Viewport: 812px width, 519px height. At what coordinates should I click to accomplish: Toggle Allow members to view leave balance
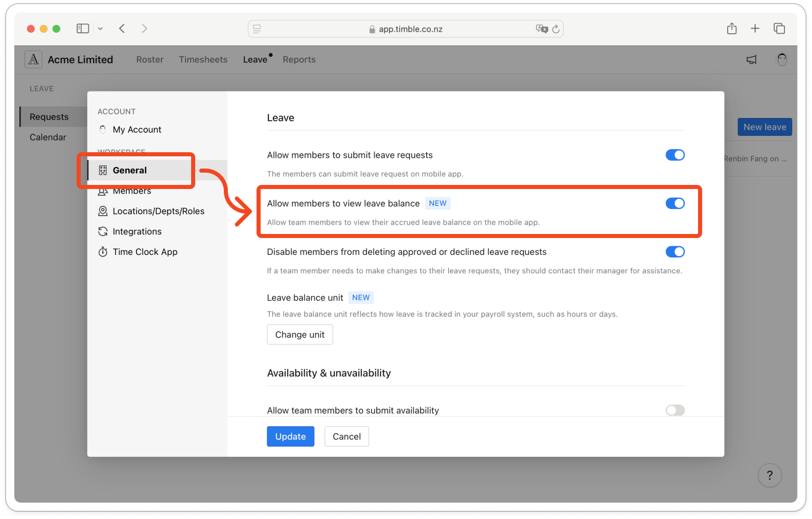click(x=675, y=203)
